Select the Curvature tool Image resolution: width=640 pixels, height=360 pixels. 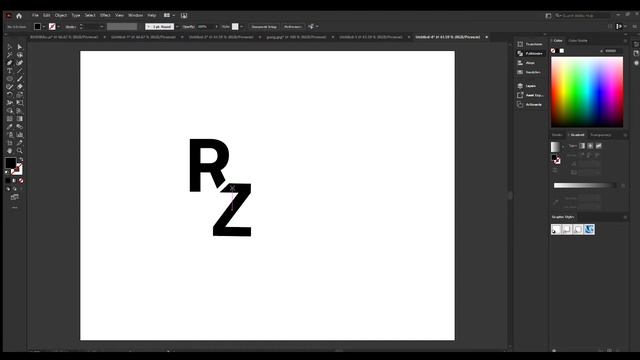pos(20,63)
